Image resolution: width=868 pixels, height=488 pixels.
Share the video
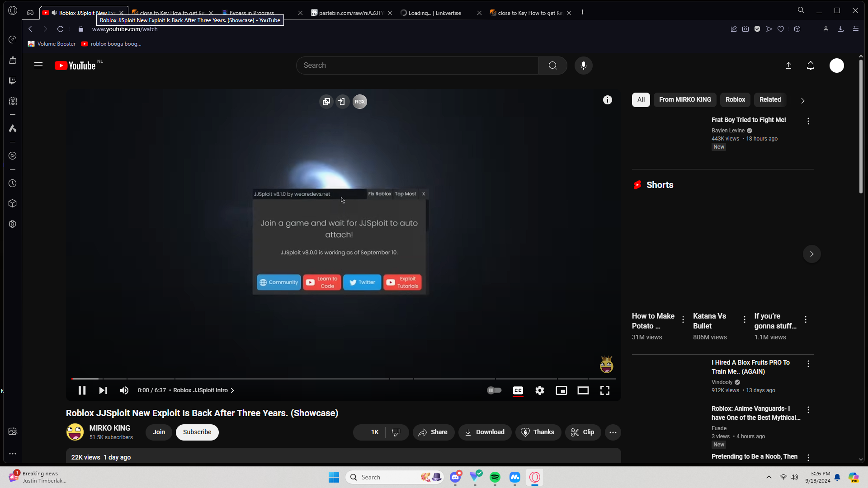(x=434, y=432)
